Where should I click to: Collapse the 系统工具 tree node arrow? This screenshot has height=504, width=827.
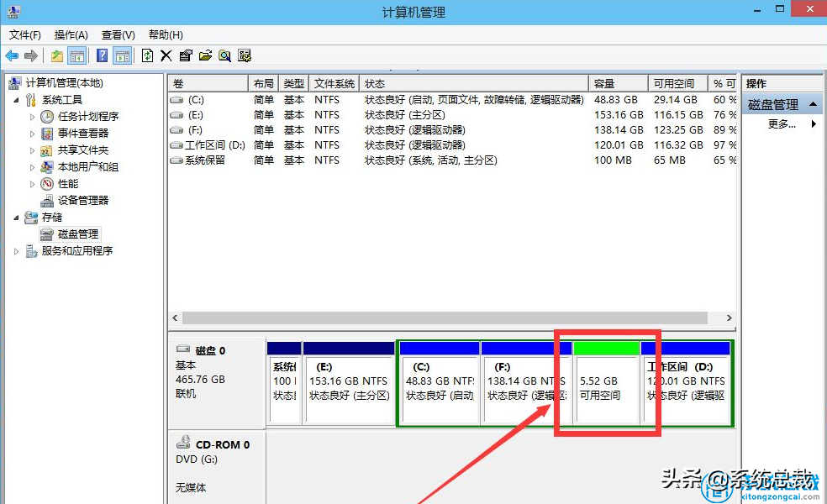pos(16,100)
